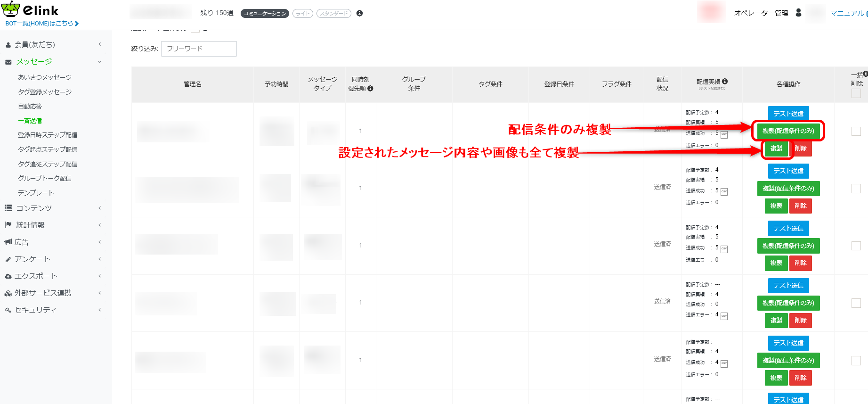The image size is (868, 404).
Task: Open タグ登録メッセージ menu item
Action: coord(45,92)
